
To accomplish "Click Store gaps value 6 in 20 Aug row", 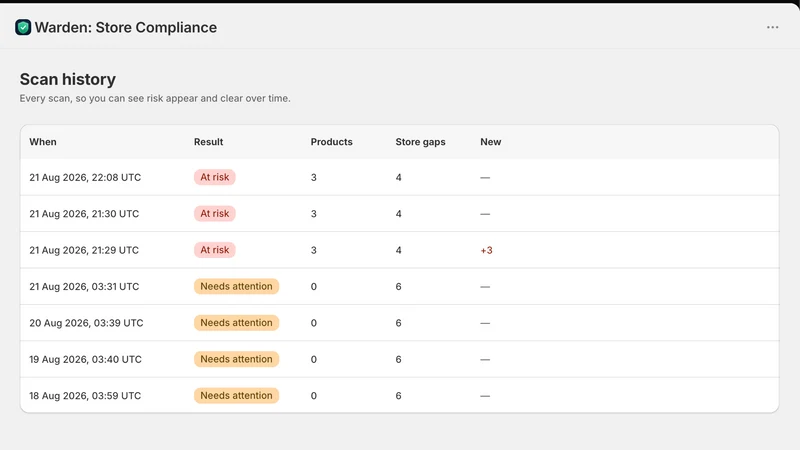I will click(398, 323).
